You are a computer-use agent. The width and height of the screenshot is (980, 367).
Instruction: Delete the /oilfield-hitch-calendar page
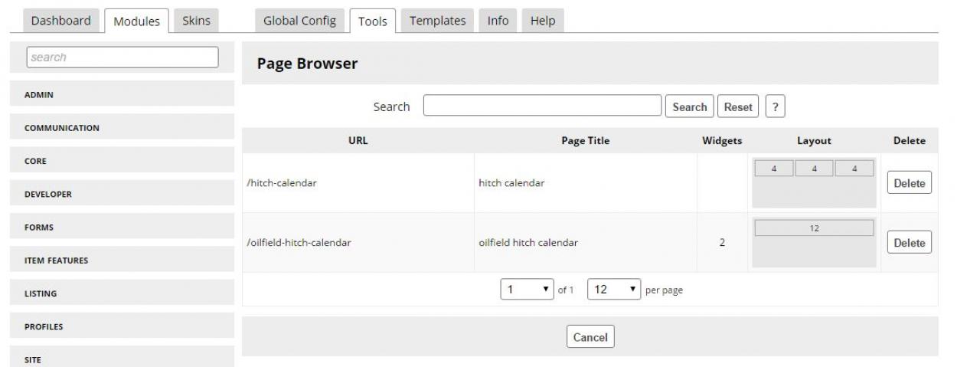tap(909, 243)
